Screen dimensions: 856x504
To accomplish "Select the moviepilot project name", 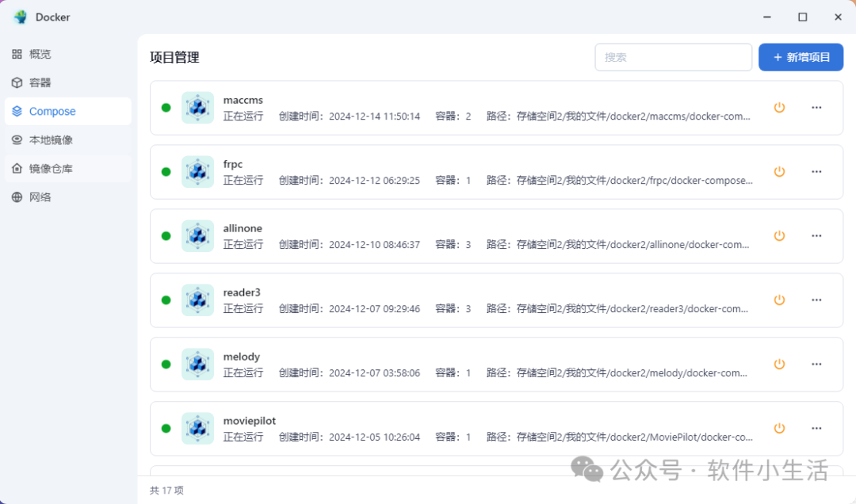I will tap(250, 421).
